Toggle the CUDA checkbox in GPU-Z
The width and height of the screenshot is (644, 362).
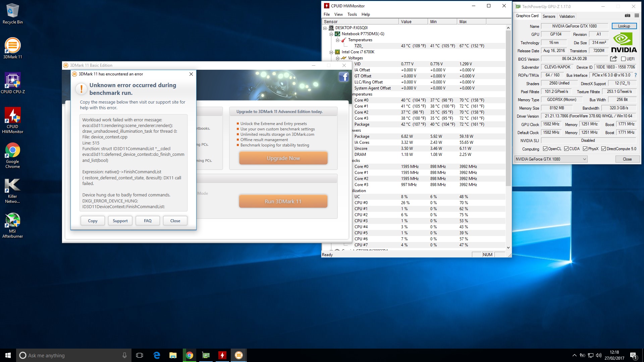[566, 149]
